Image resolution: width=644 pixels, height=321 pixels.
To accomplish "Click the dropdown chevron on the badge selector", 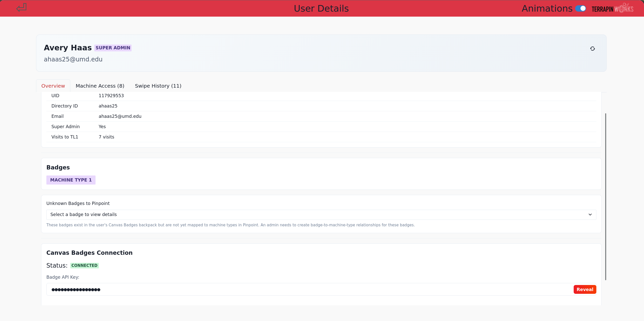I will click(590, 215).
